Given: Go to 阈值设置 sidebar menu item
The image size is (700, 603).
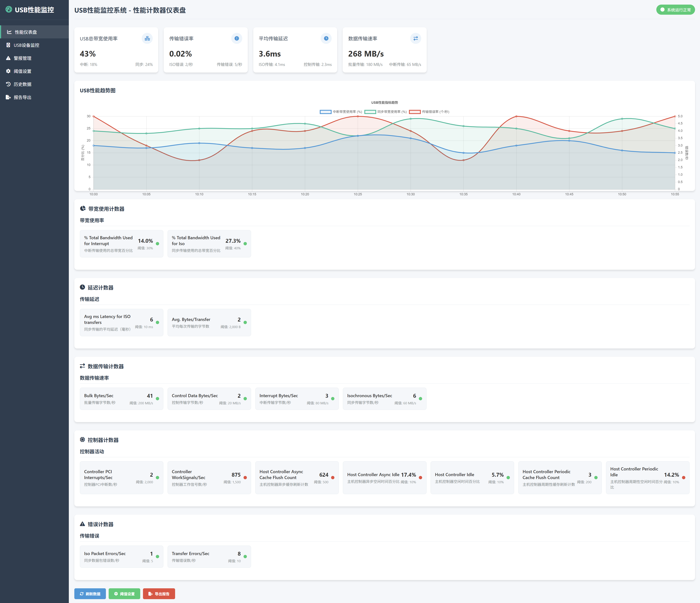Looking at the screenshot, I should (22, 71).
